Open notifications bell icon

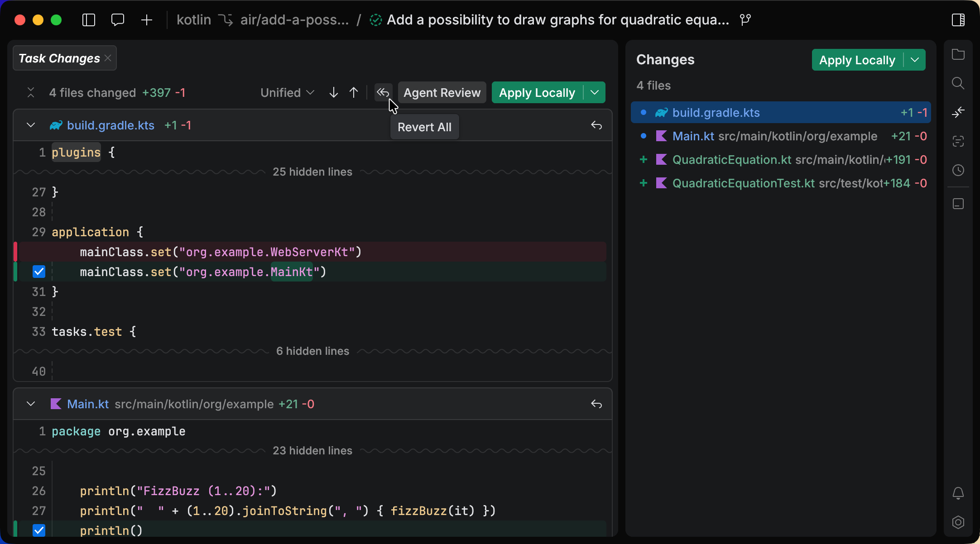pos(958,493)
